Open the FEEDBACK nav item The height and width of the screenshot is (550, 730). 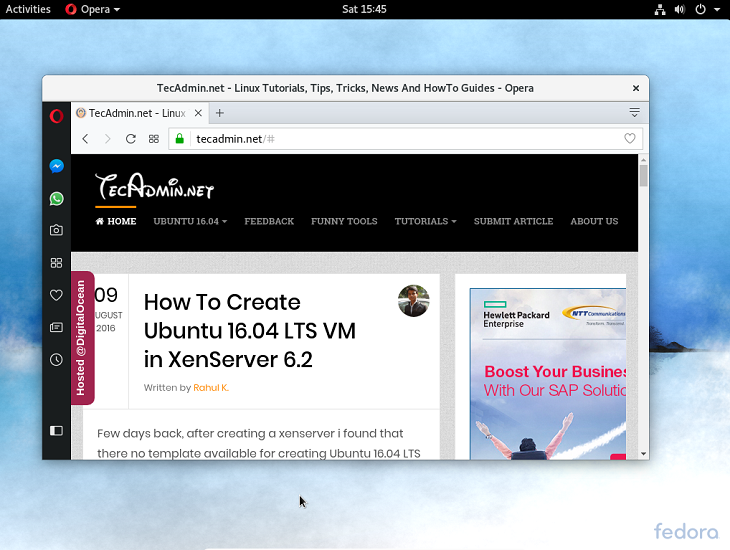pos(269,221)
